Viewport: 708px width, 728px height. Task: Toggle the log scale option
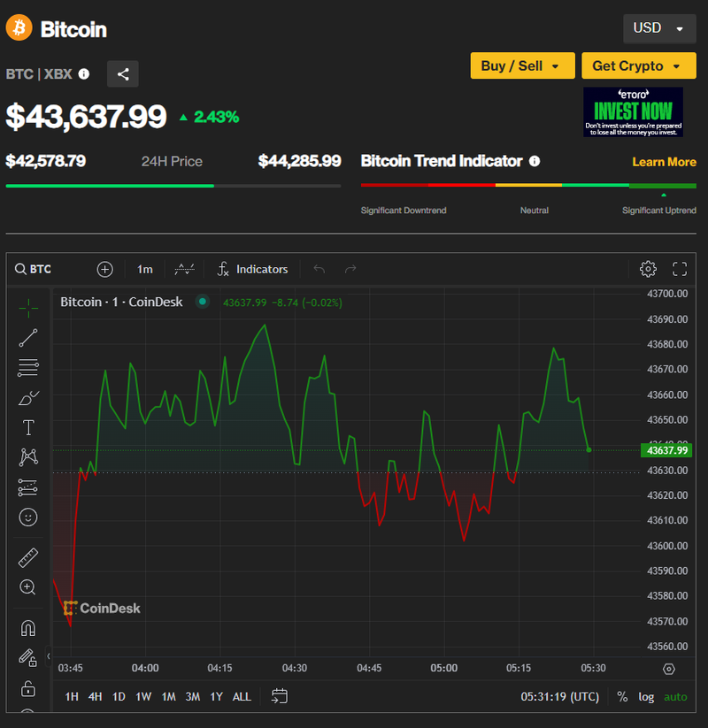[646, 697]
